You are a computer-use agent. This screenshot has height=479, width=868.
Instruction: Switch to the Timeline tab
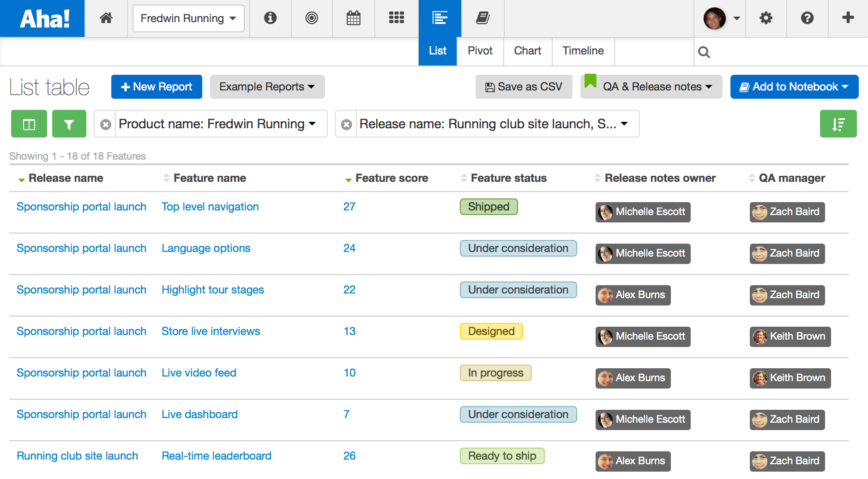[583, 51]
